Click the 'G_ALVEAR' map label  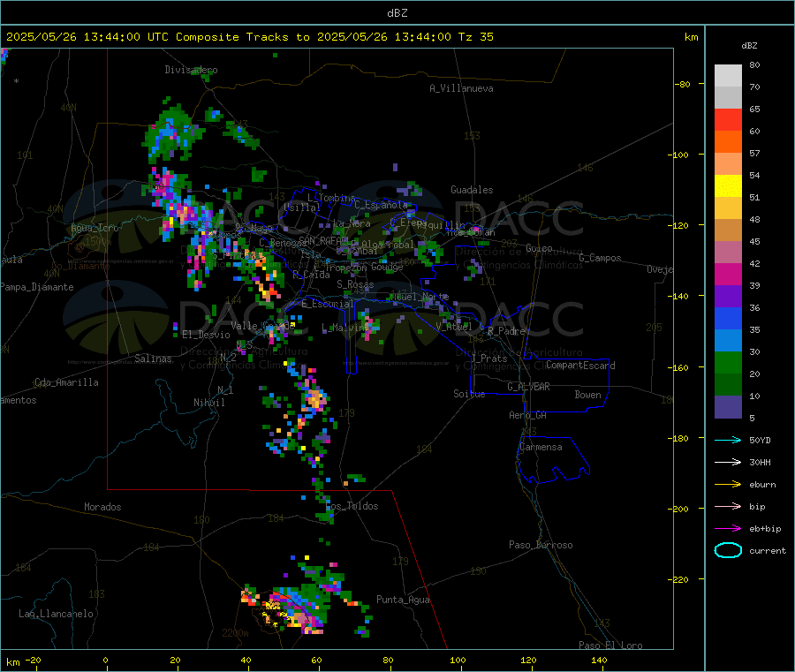point(528,387)
